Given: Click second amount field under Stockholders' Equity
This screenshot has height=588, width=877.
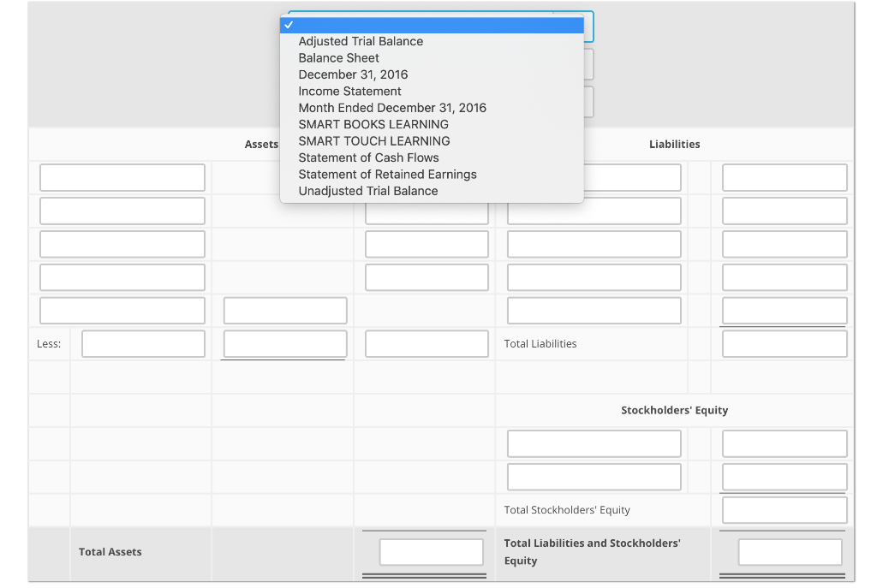Looking at the screenshot, I should (785, 477).
